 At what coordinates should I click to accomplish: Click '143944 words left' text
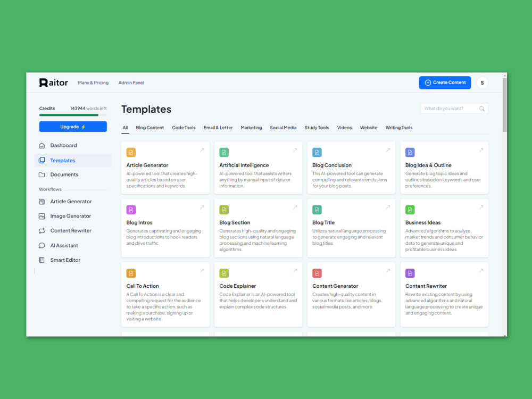(88, 109)
